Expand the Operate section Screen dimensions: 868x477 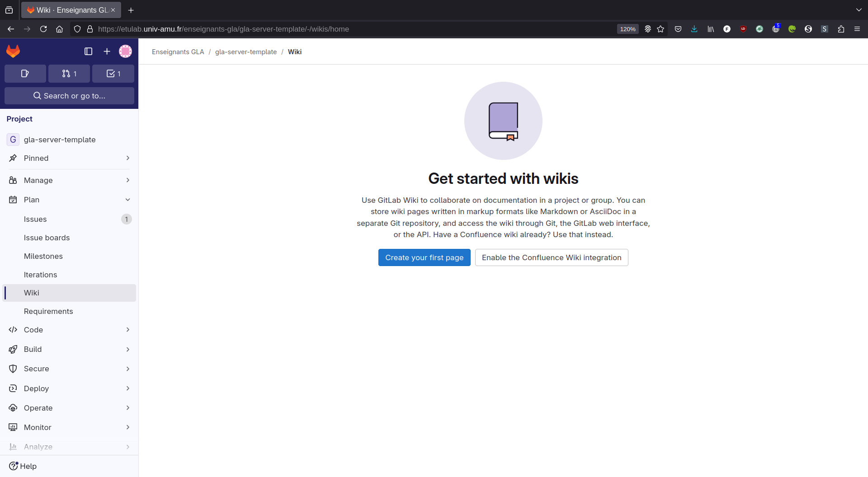[x=69, y=408]
